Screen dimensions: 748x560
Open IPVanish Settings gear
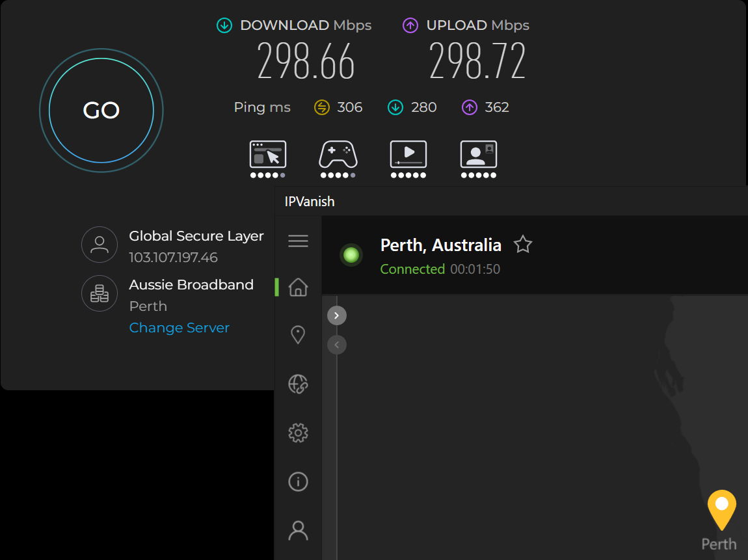298,433
